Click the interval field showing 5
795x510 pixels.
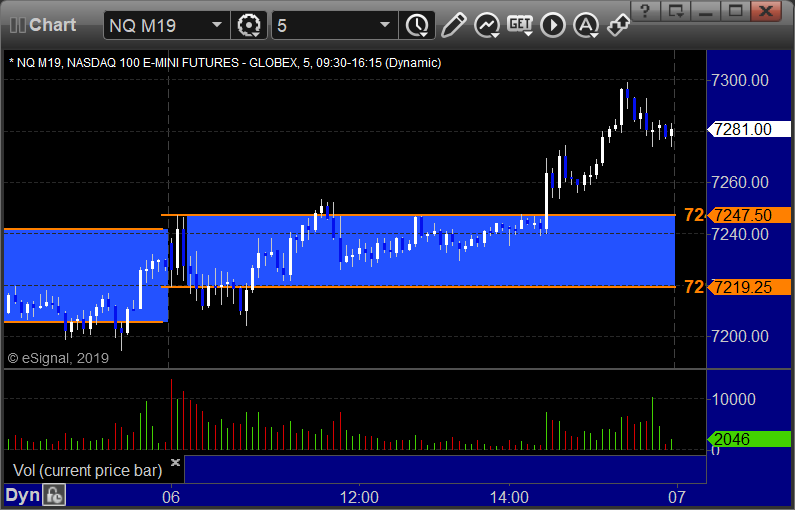[x=335, y=25]
